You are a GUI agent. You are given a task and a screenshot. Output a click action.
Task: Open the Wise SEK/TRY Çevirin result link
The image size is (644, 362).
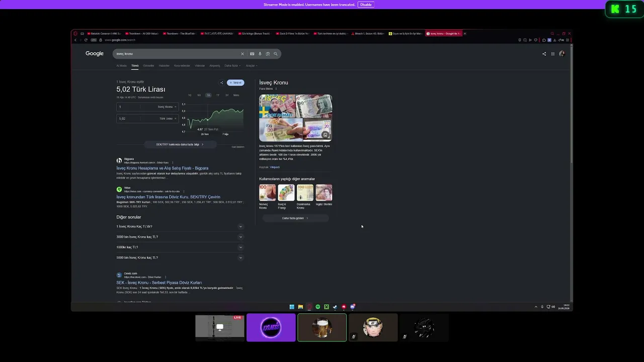tap(168, 197)
